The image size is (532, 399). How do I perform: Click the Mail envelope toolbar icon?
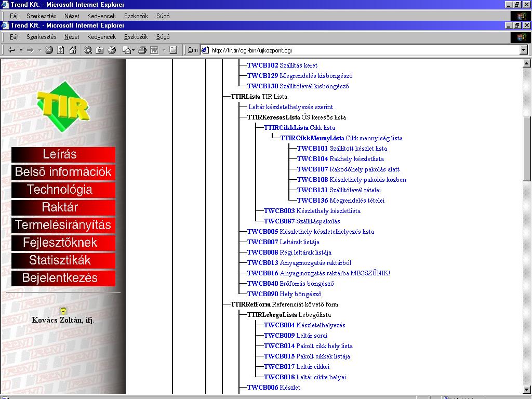[x=127, y=50]
